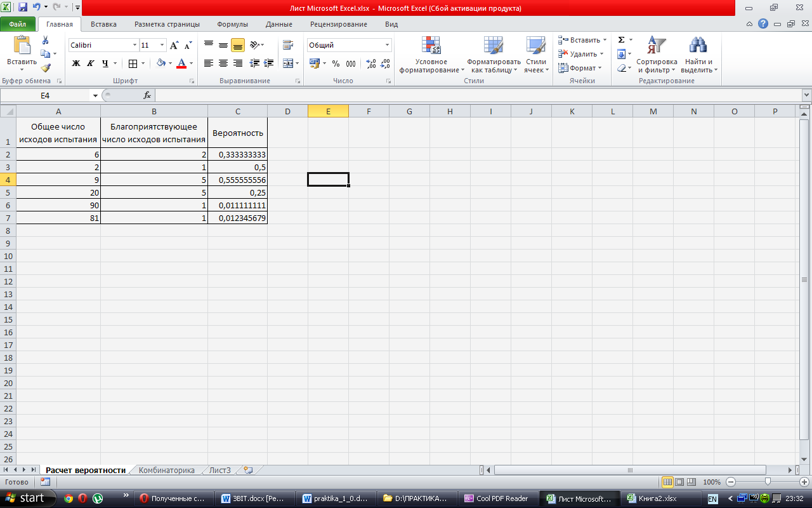Screen dimensions: 812x508
Task: Switch to the Разметка страницы tab
Action: [x=167, y=24]
